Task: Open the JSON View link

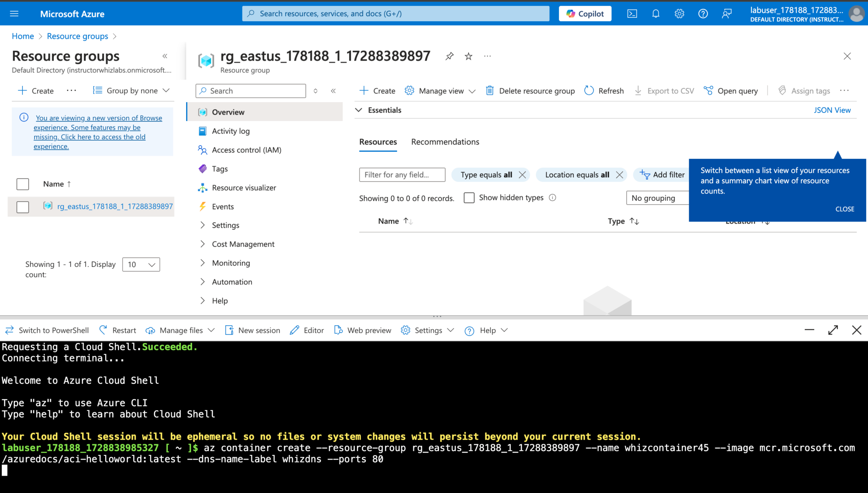Action: (832, 110)
